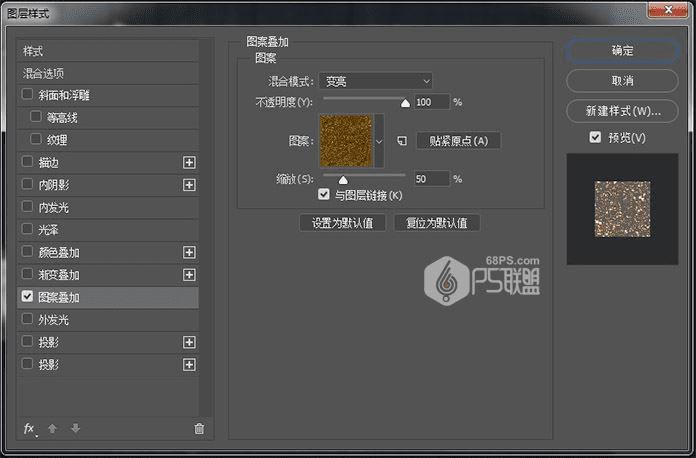Enable the 斜面和浮雕 checkbox
This screenshot has height=458, width=696.
(x=27, y=94)
